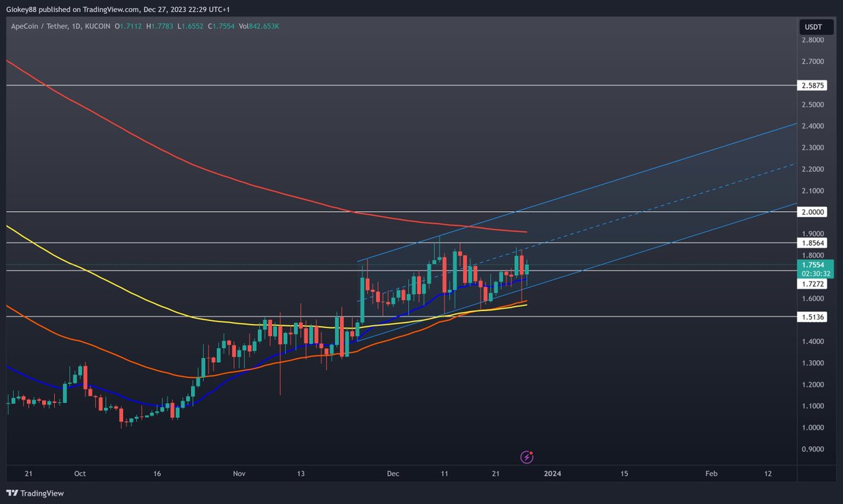Click the purple lightning flash icon
This screenshot has height=504, width=843.
[x=525, y=456]
